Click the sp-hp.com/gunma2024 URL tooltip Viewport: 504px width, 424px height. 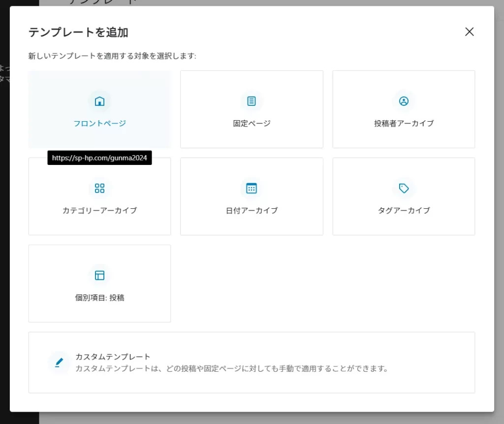point(99,158)
